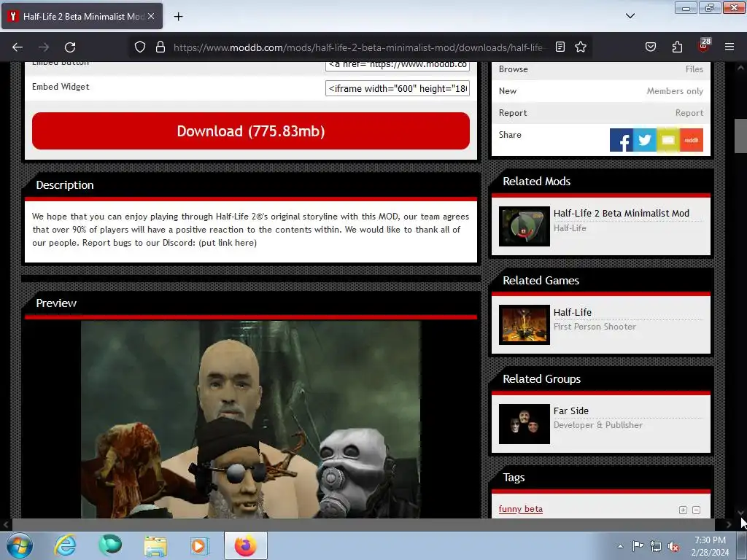Select the Embed Widget iframe code field
The width and height of the screenshot is (747, 560).
[x=398, y=88]
